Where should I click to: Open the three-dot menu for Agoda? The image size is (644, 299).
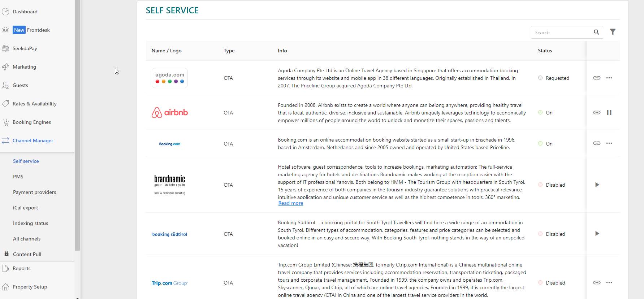[x=609, y=78]
